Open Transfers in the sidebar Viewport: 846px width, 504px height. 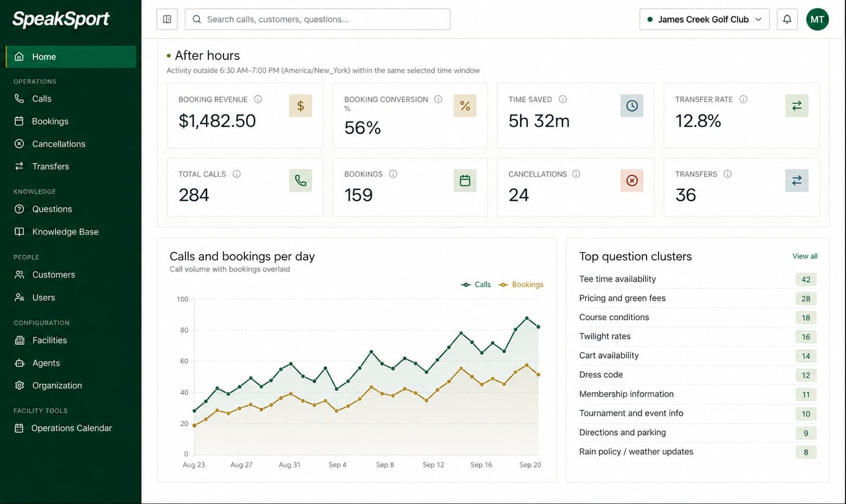(x=71, y=166)
